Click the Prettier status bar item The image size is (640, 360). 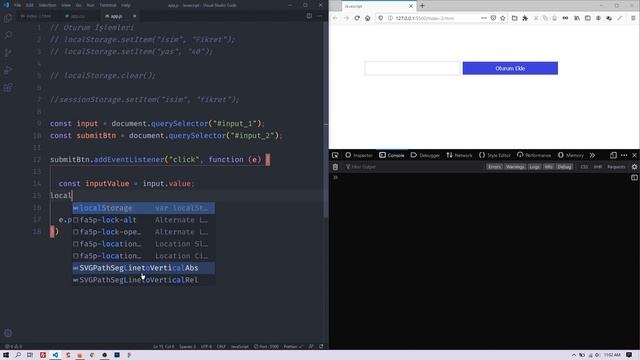point(293,347)
